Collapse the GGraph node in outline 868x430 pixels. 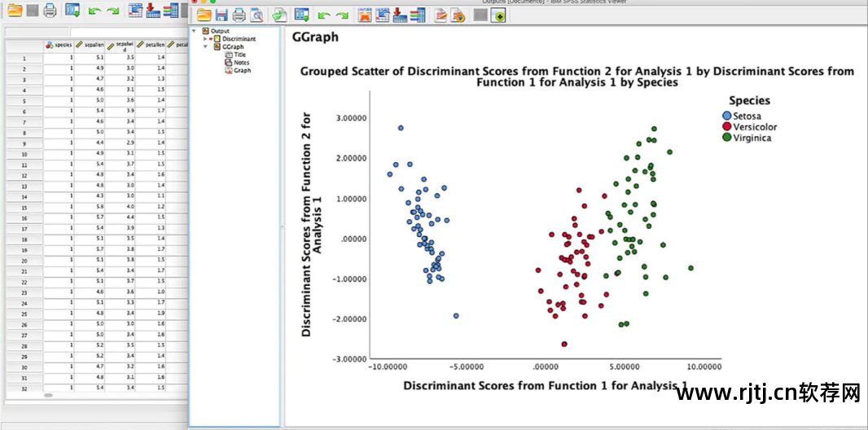click(205, 46)
